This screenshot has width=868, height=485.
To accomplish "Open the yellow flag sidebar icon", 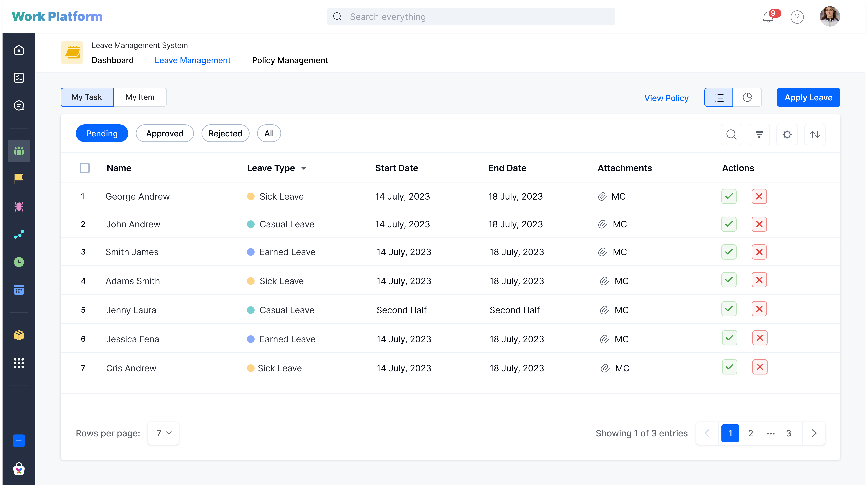I will pos(19,179).
